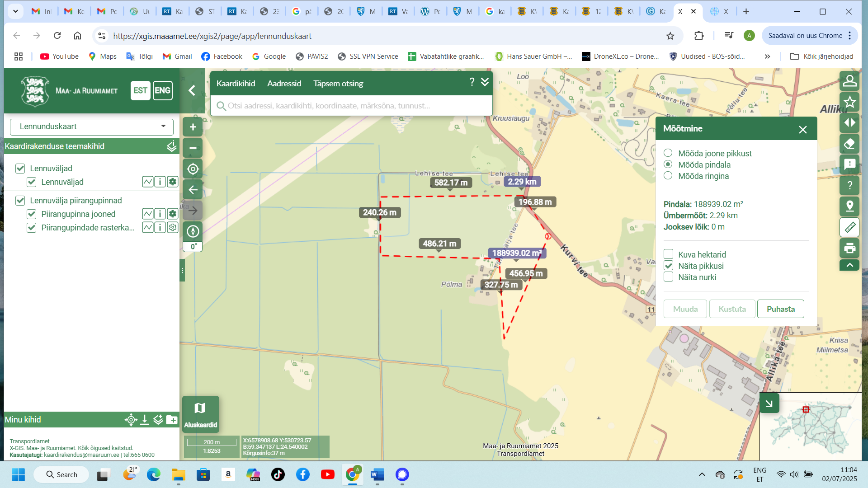The width and height of the screenshot is (868, 488).
Task: Switch to the Kaardikihid search tab
Action: tap(236, 84)
